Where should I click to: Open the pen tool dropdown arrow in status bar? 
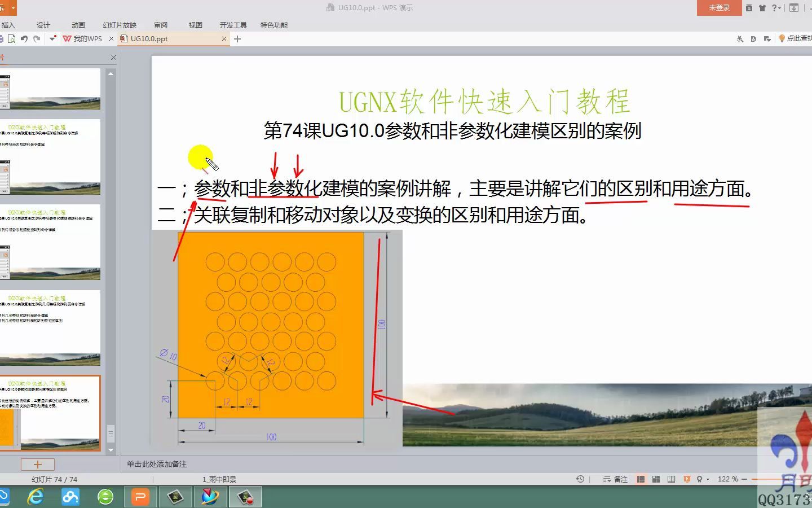[708, 479]
